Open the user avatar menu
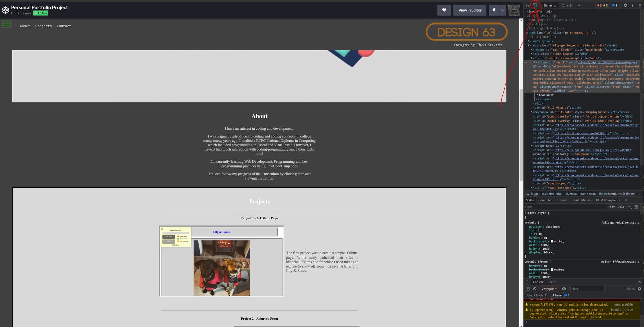This screenshot has width=644, height=327. (514, 10)
